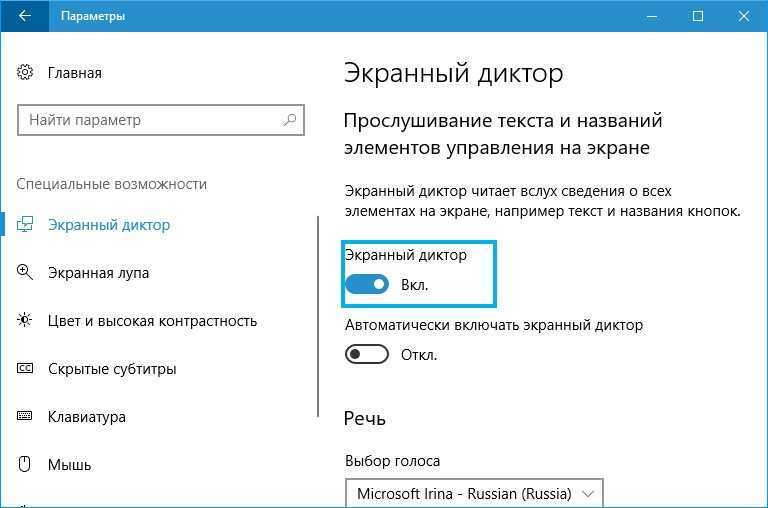The height and width of the screenshot is (508, 768).
Task: Click the Экранный диктор page title
Action: 454,73
